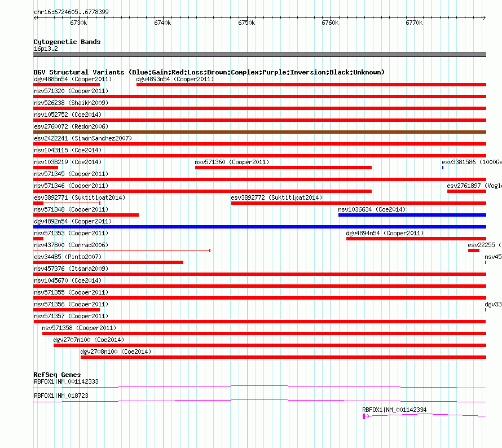The width and height of the screenshot is (502, 448).
Task: Click dgv2708n100 (Coe2014) label
Action: tap(116, 352)
